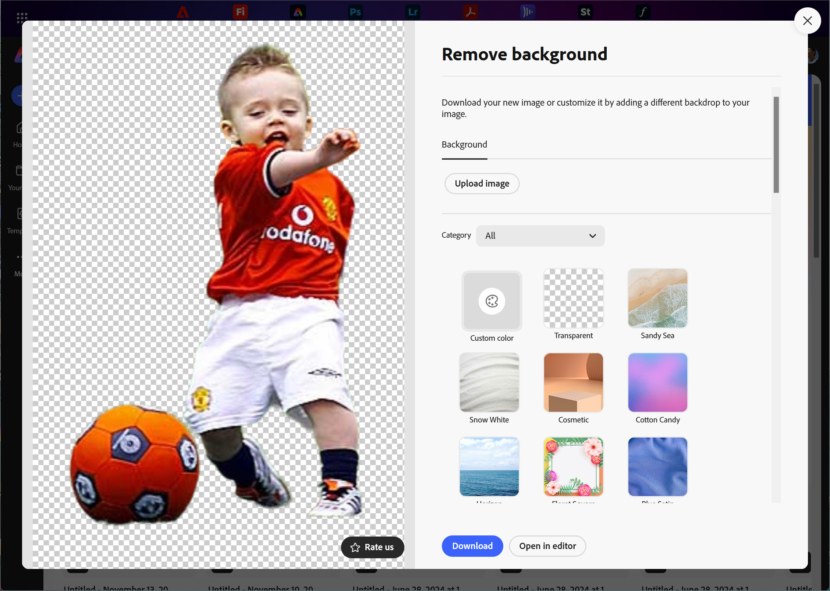This screenshot has height=591, width=830.
Task: Open the Category dropdown
Action: (x=540, y=236)
